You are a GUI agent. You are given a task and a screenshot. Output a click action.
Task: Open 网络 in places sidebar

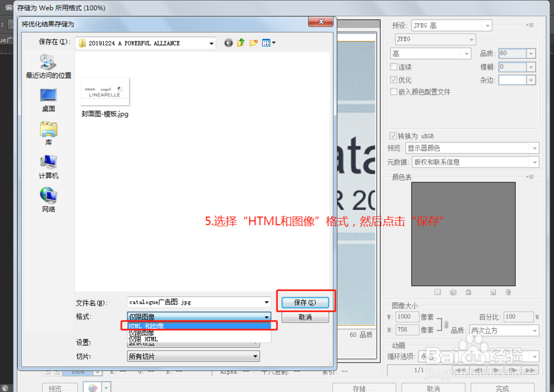point(48,200)
